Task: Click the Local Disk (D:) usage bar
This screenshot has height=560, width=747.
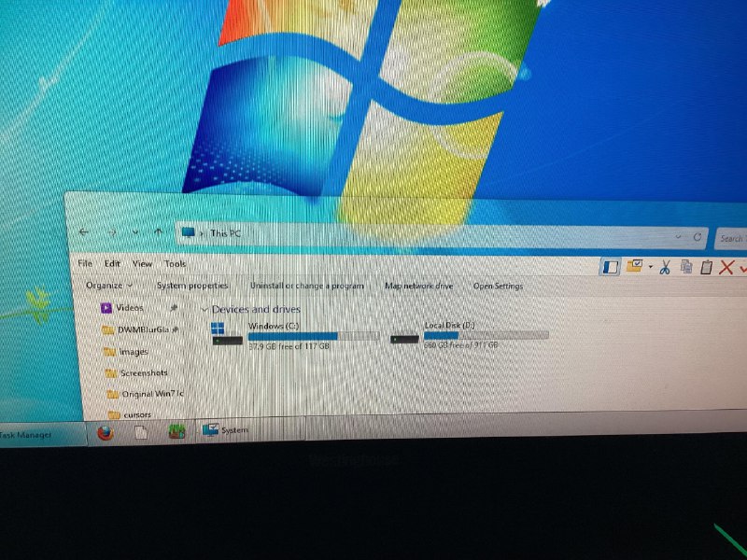Action: pos(486,335)
